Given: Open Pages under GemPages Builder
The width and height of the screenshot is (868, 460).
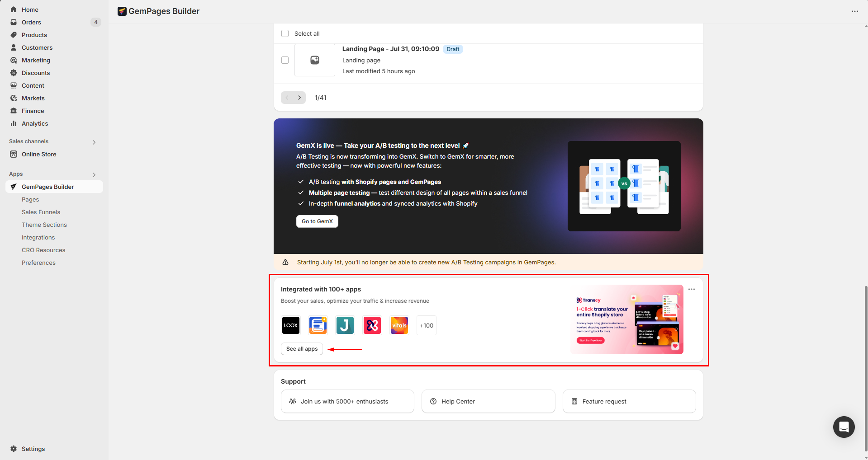Looking at the screenshot, I should (30, 199).
